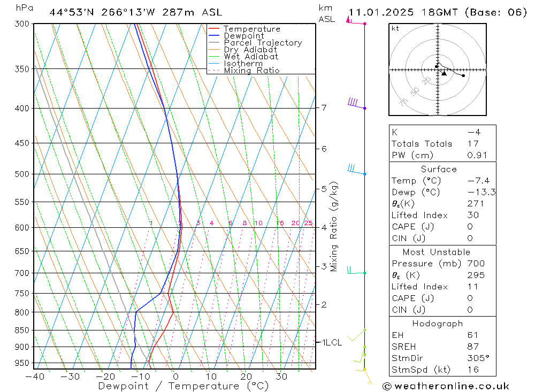Click the Most Unstable Lifted Index 11
Image resolution: width=535 pixels, height=392 pixels.
point(473,287)
